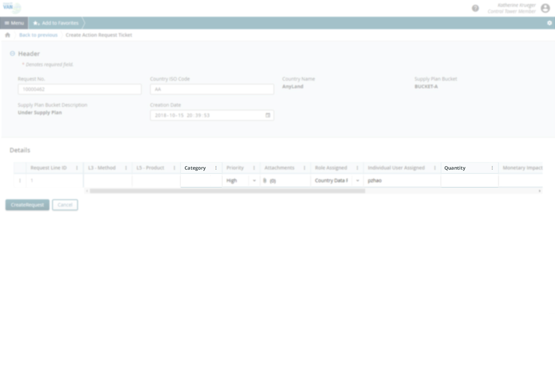Open the main Menu
This screenshot has width=555, height=392.
[x=14, y=23]
